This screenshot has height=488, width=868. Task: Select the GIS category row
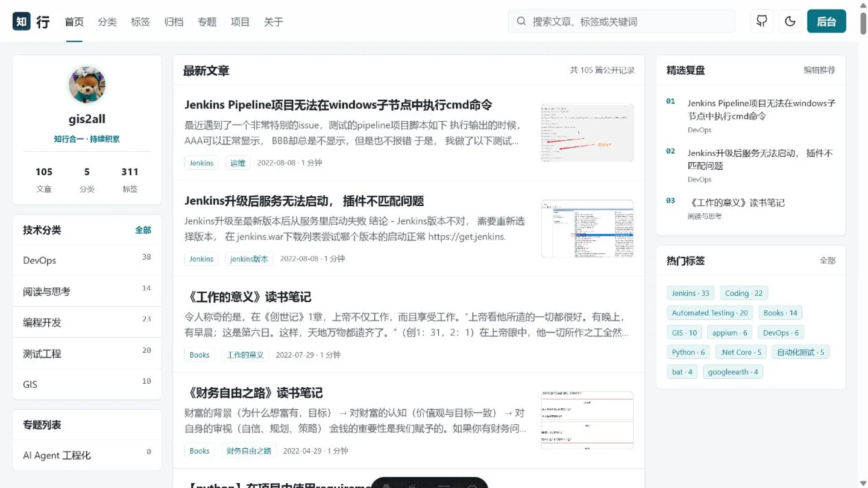87,384
